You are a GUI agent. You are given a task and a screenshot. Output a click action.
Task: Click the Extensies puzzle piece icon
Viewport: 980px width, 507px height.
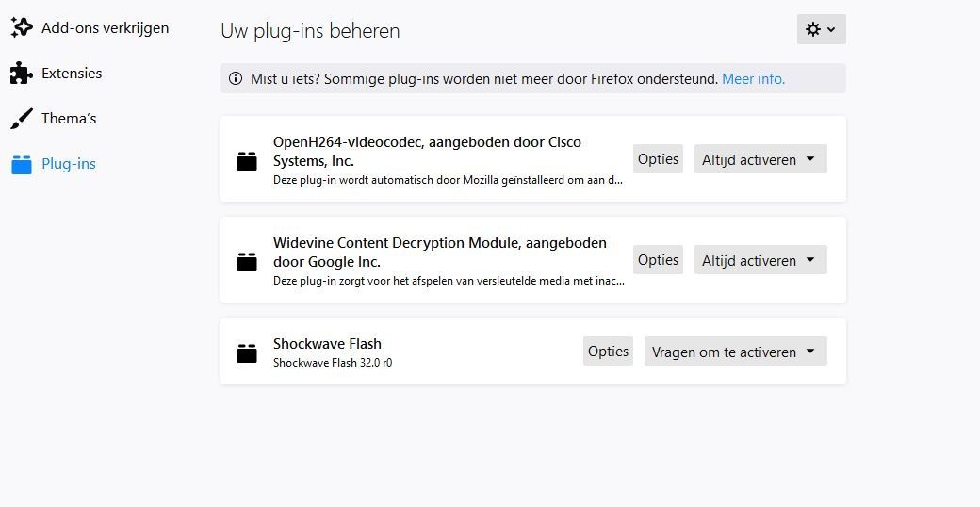22,74
